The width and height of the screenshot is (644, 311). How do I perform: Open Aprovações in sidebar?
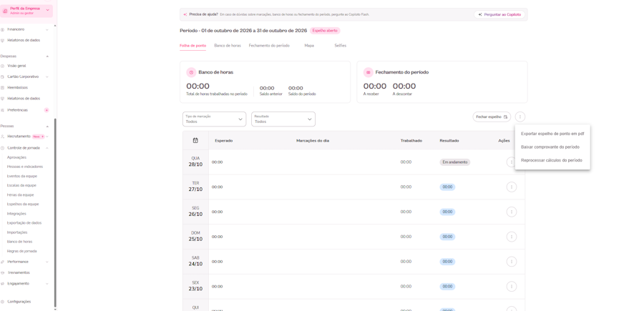pos(17,157)
